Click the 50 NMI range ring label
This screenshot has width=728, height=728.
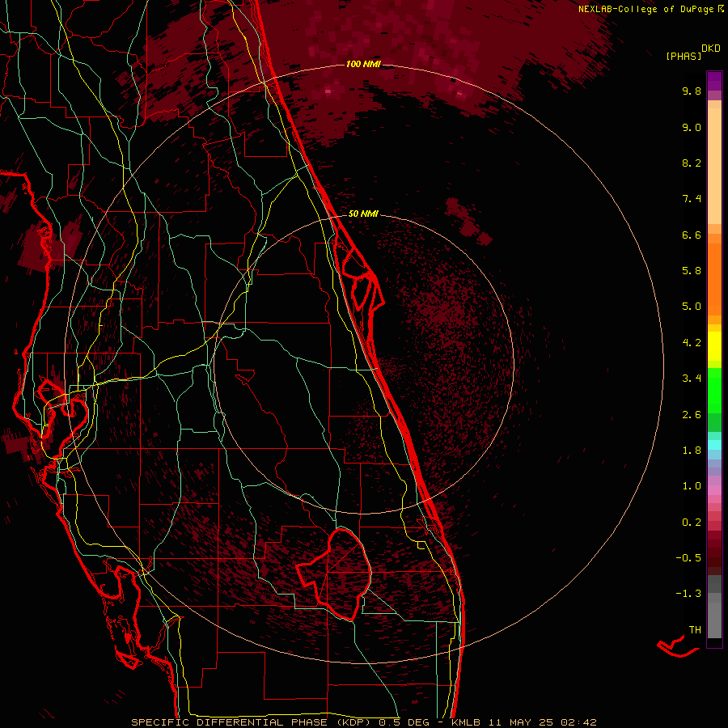tap(363, 214)
